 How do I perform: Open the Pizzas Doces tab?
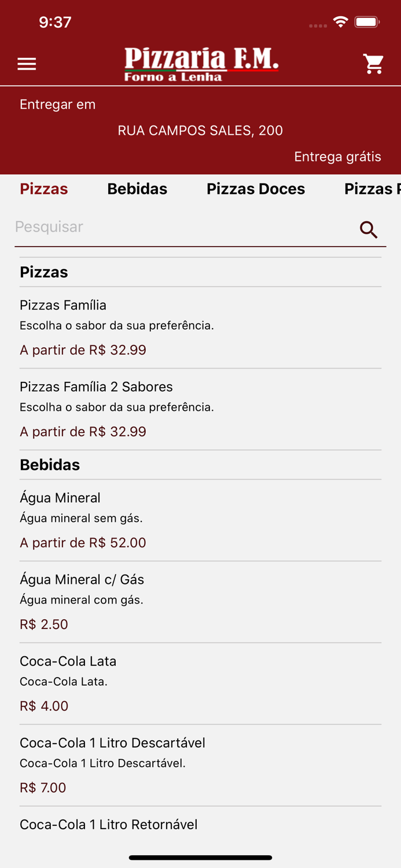coord(256,189)
